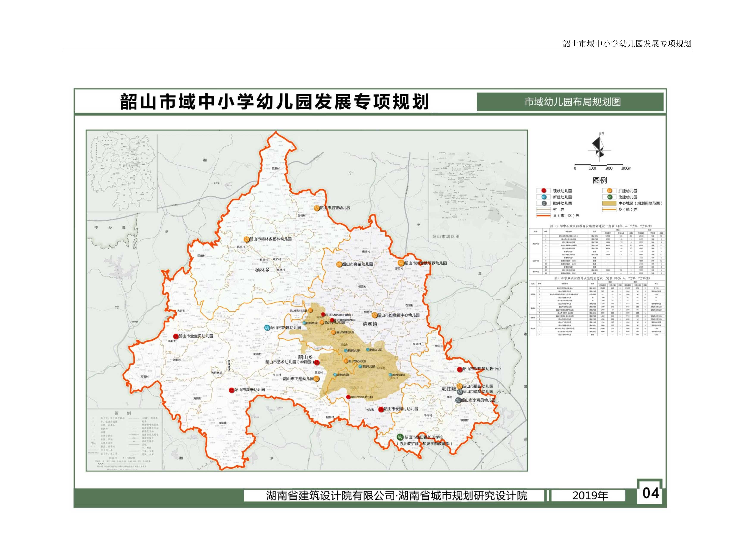The height and width of the screenshot is (535, 756).
Task: Select the orange 扩建幼儿园 legend icon
Action: click(609, 191)
